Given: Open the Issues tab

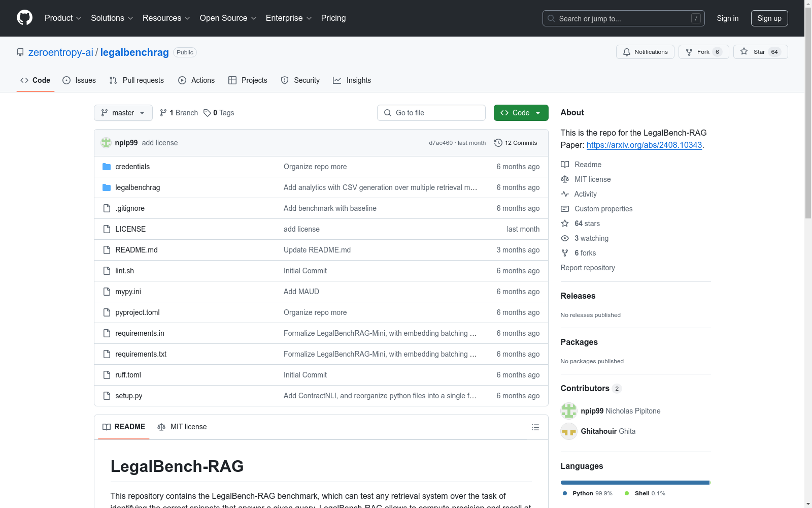Looking at the screenshot, I should coord(79,80).
